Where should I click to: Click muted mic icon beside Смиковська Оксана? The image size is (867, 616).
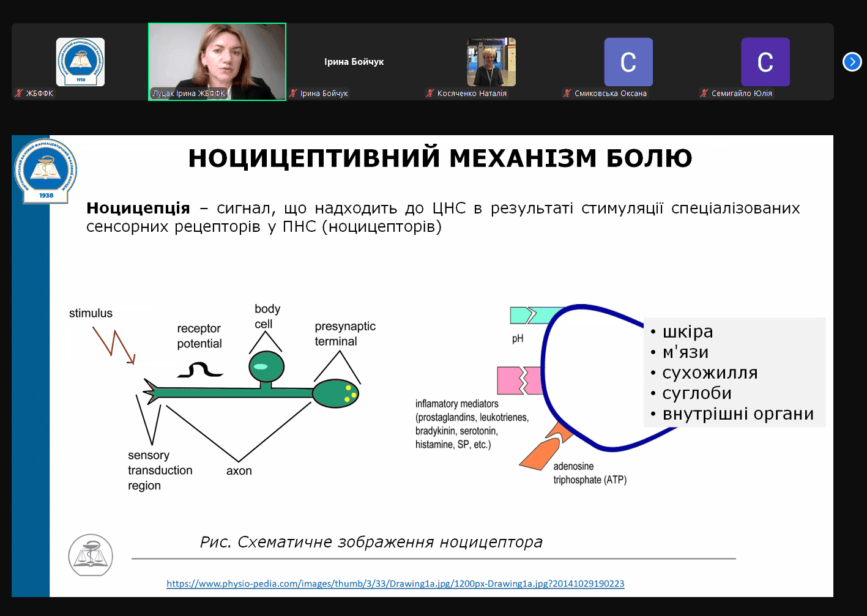567,93
